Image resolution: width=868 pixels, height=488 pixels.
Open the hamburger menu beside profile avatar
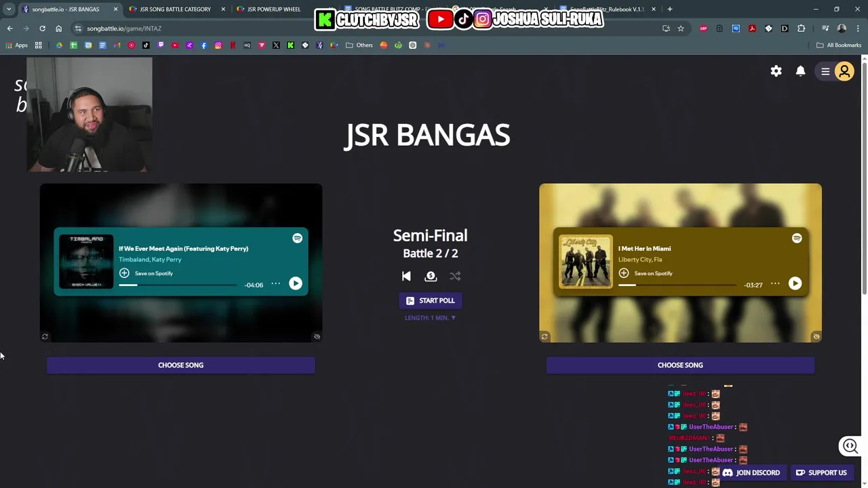pyautogui.click(x=825, y=71)
